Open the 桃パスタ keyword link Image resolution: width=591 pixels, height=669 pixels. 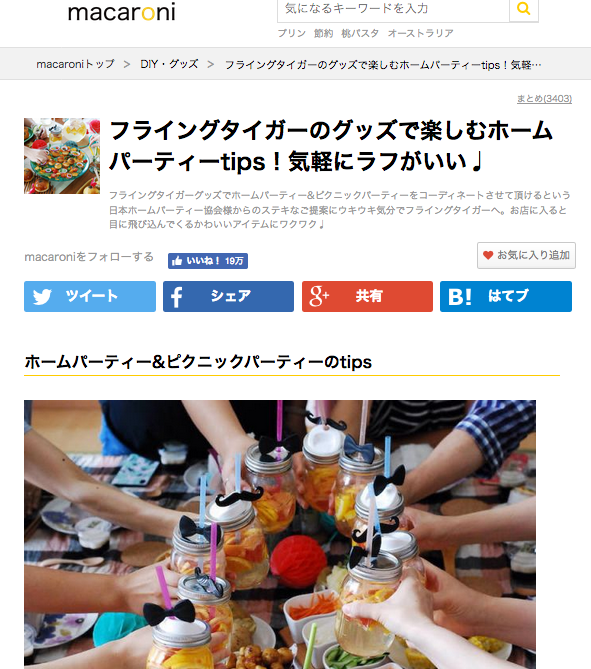pos(360,33)
